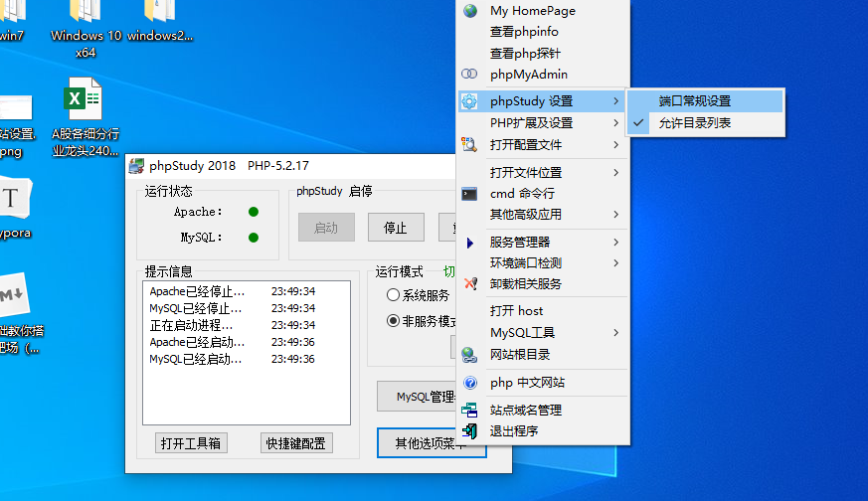This screenshot has width=868, height=501.
Task: Select the png image file on desktop
Action: point(17,127)
